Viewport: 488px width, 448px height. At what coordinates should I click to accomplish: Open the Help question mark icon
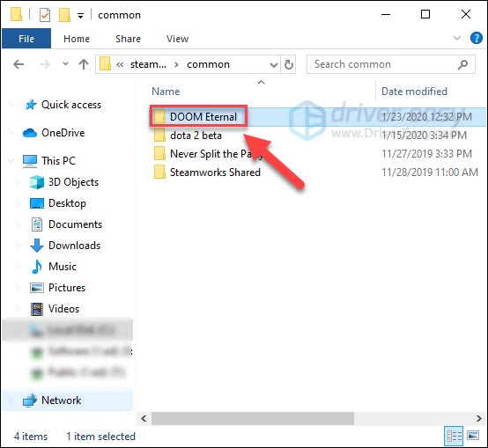[x=477, y=38]
